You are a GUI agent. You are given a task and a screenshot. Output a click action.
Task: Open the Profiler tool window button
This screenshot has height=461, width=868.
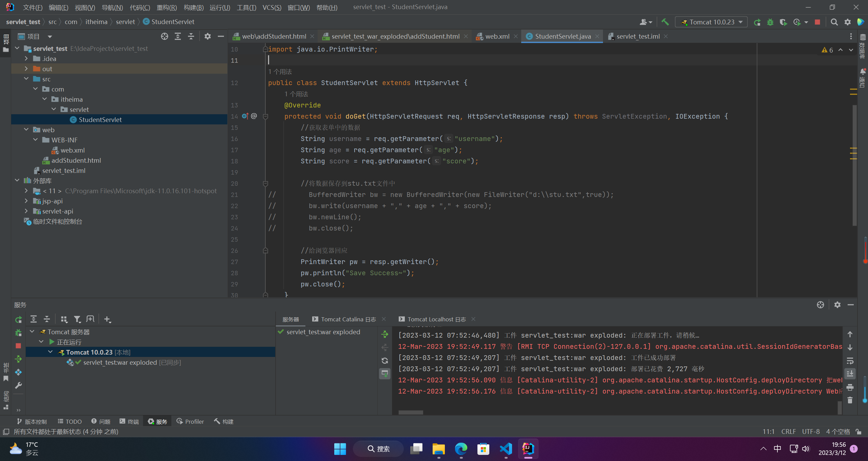click(190, 421)
